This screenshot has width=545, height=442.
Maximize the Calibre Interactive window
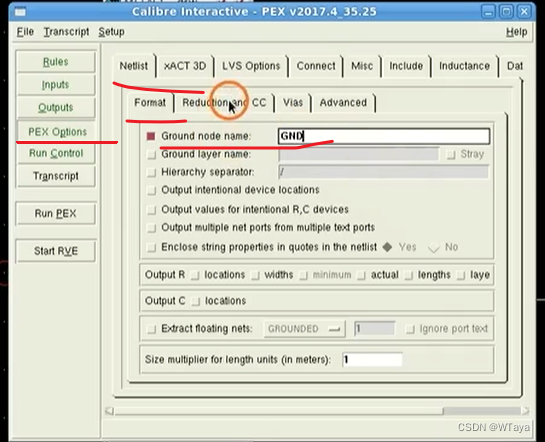coord(506,12)
